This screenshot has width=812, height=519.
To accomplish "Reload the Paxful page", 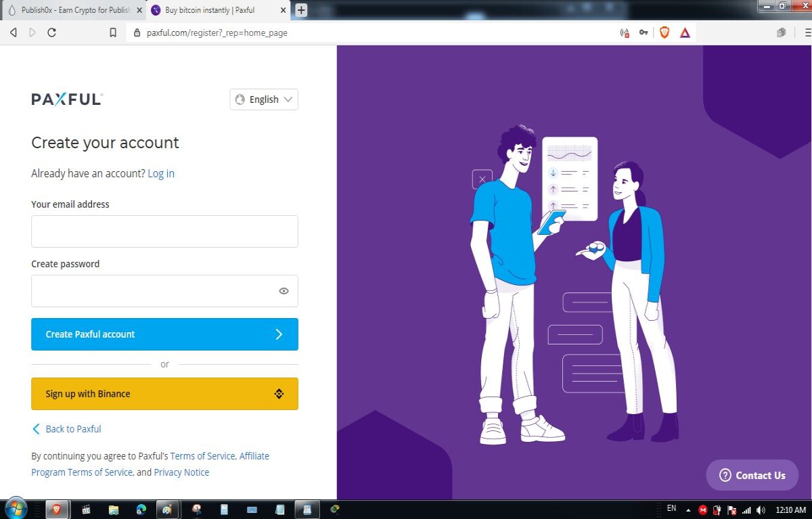I will pos(52,32).
